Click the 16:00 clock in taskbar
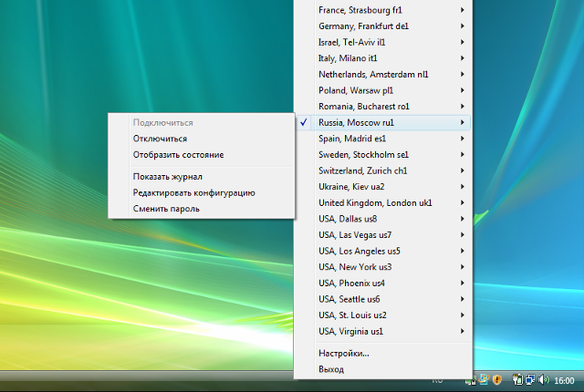The height and width of the screenshot is (392, 584). (564, 381)
